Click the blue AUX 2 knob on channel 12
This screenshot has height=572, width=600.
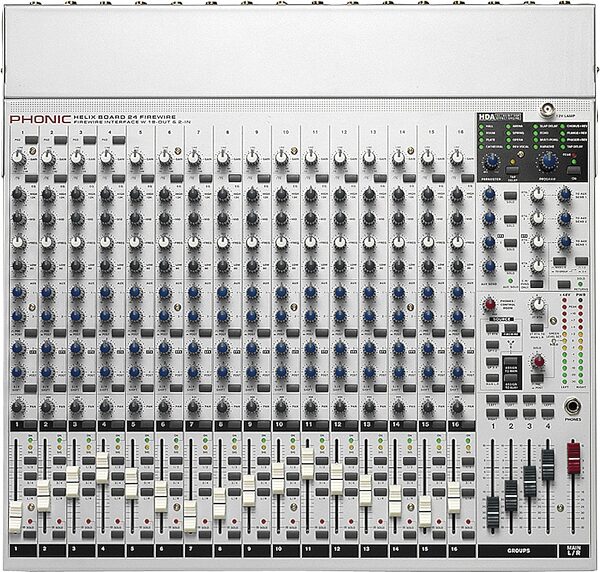coord(340,316)
